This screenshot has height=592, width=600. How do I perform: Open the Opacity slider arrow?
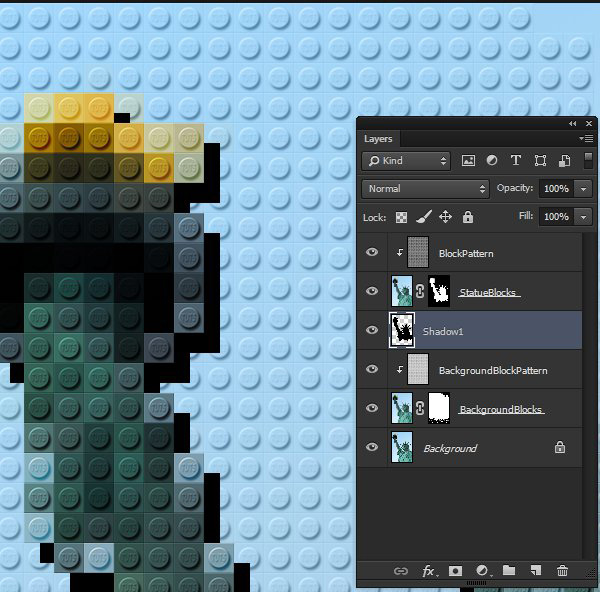pyautogui.click(x=583, y=189)
